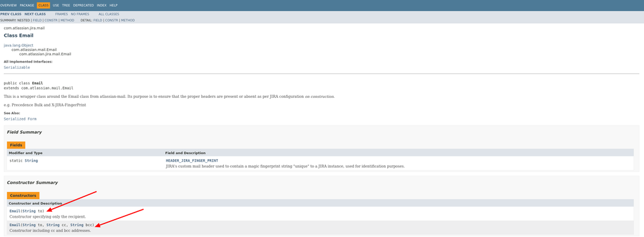
Task: Click 'e.g. Precedence Bulk and X-JIRA-FingerPrint' text
Action: point(45,105)
